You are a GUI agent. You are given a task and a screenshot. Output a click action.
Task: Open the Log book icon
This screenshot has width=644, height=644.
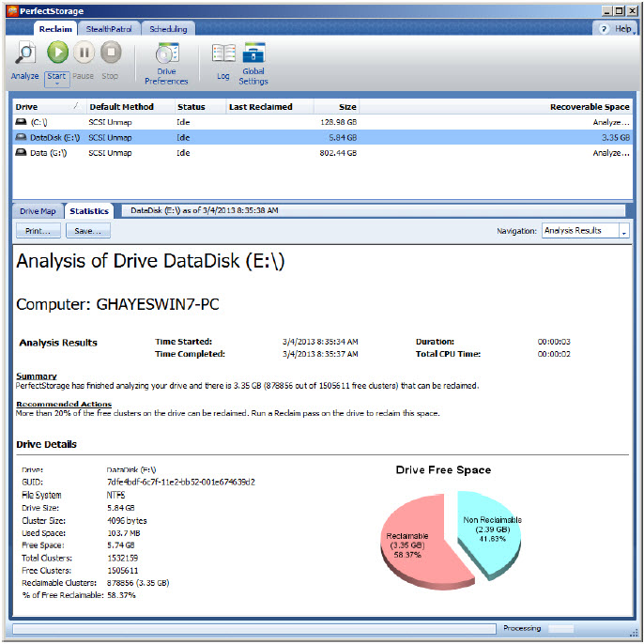tap(223, 54)
